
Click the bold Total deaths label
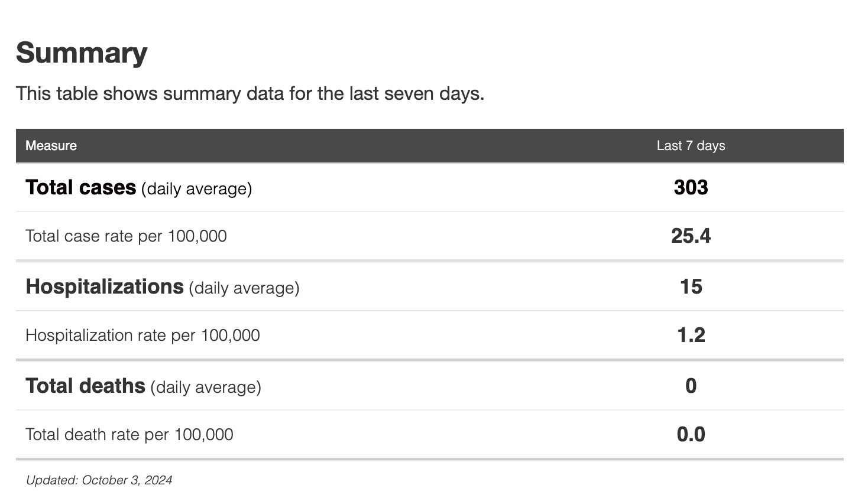point(85,386)
